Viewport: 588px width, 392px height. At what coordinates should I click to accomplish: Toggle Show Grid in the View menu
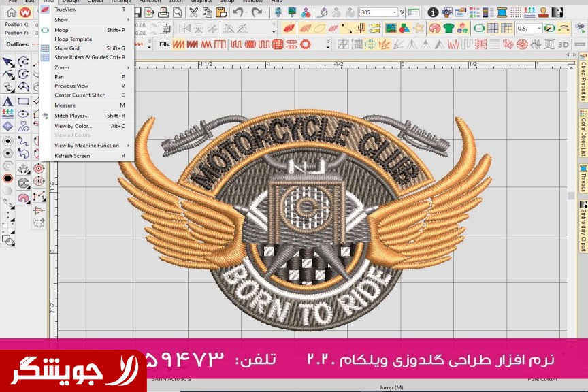[x=67, y=48]
